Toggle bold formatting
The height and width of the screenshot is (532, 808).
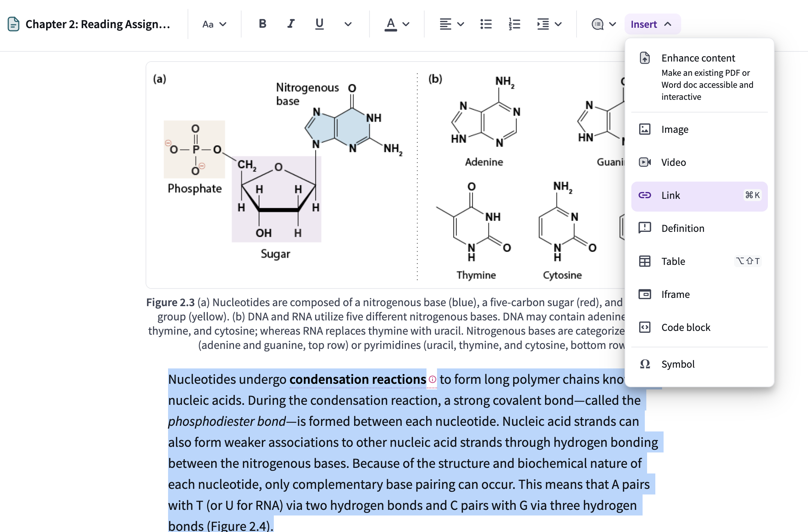[263, 24]
